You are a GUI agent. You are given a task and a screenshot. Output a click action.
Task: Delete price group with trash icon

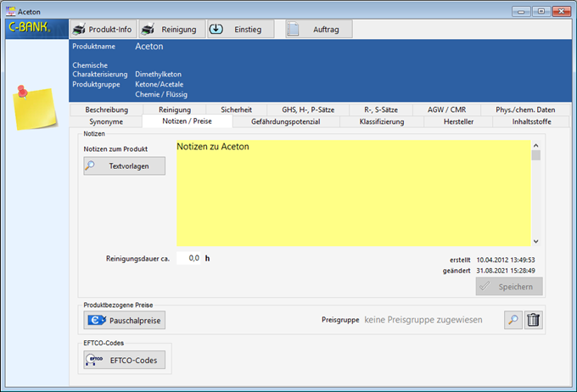pyautogui.click(x=533, y=320)
